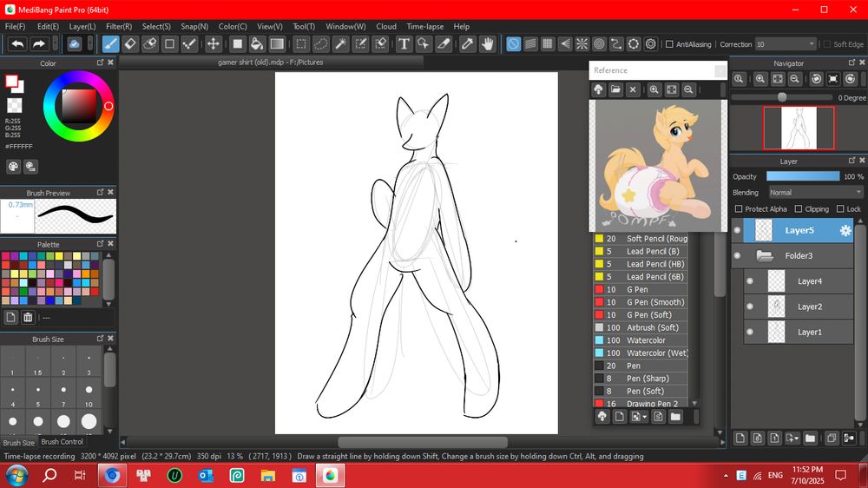Viewport: 868px width, 488px height.
Task: Open the Blending mode dropdown
Action: (x=816, y=193)
